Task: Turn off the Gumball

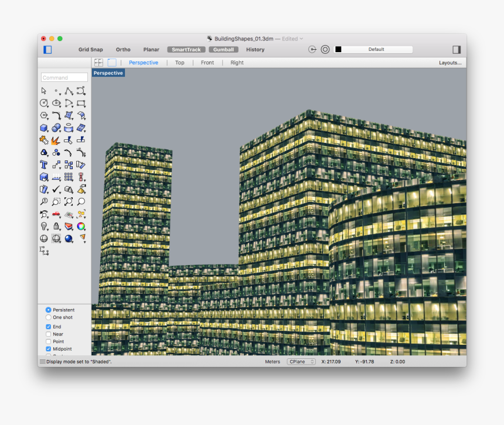Action: tap(223, 49)
